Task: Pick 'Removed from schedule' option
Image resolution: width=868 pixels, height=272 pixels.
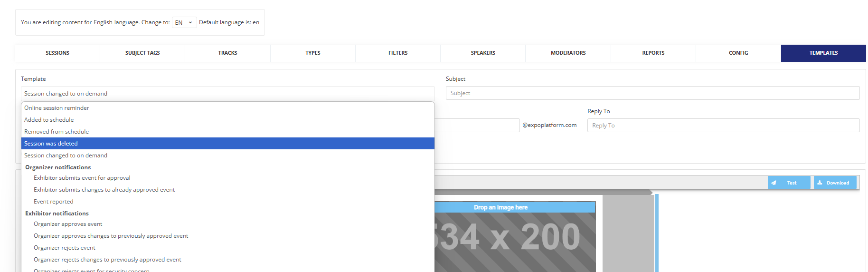Action: pos(57,132)
